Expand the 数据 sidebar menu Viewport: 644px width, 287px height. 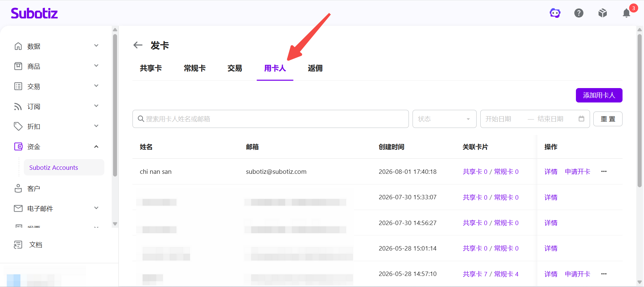pos(96,46)
